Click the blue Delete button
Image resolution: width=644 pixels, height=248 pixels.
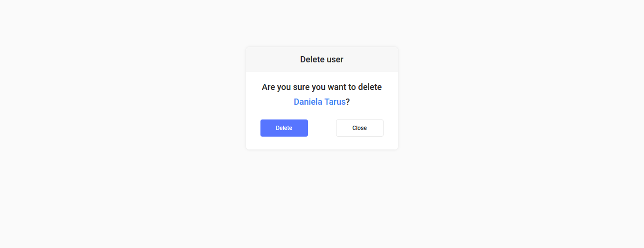pyautogui.click(x=284, y=128)
